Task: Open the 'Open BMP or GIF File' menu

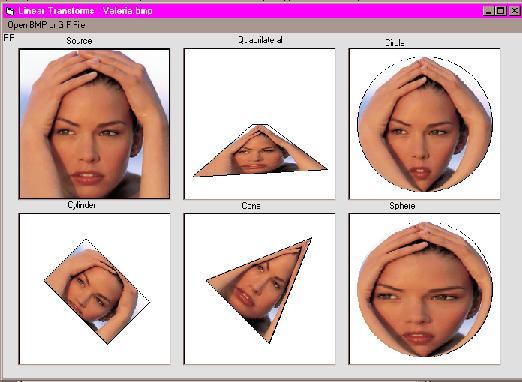Action: [x=46, y=25]
